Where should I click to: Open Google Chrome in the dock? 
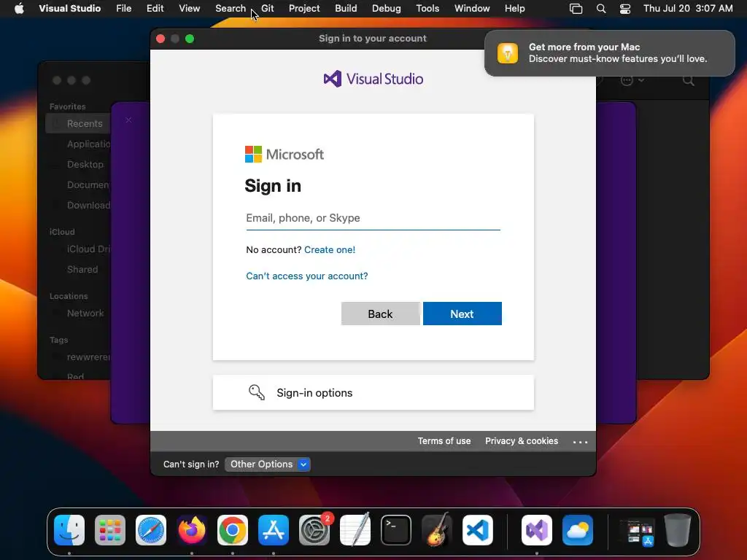(x=233, y=530)
